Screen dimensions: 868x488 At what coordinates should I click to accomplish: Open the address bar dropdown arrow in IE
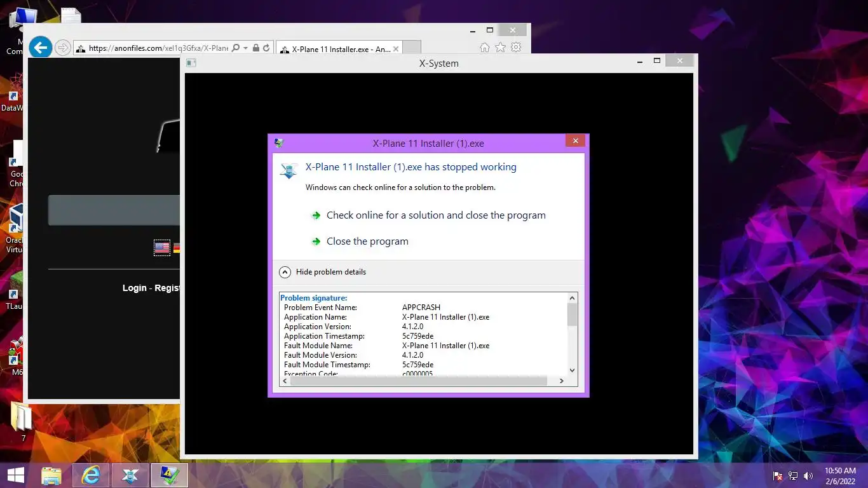[245, 48]
